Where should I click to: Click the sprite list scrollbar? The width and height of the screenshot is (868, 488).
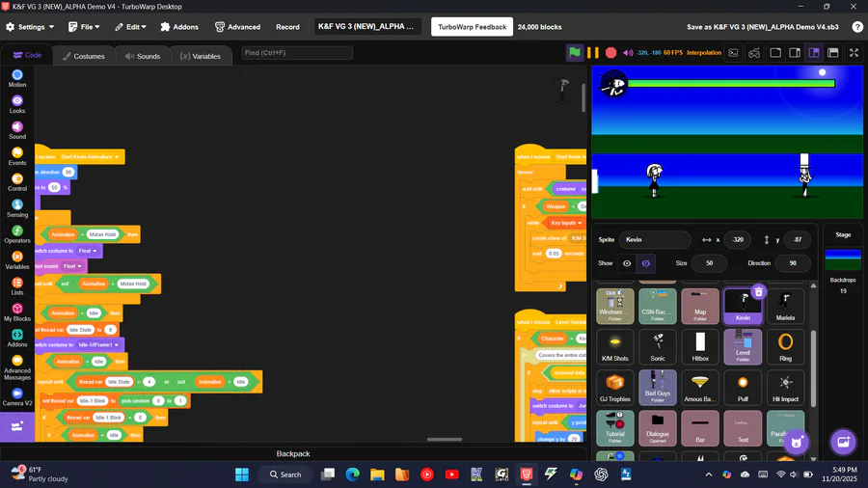click(x=813, y=368)
